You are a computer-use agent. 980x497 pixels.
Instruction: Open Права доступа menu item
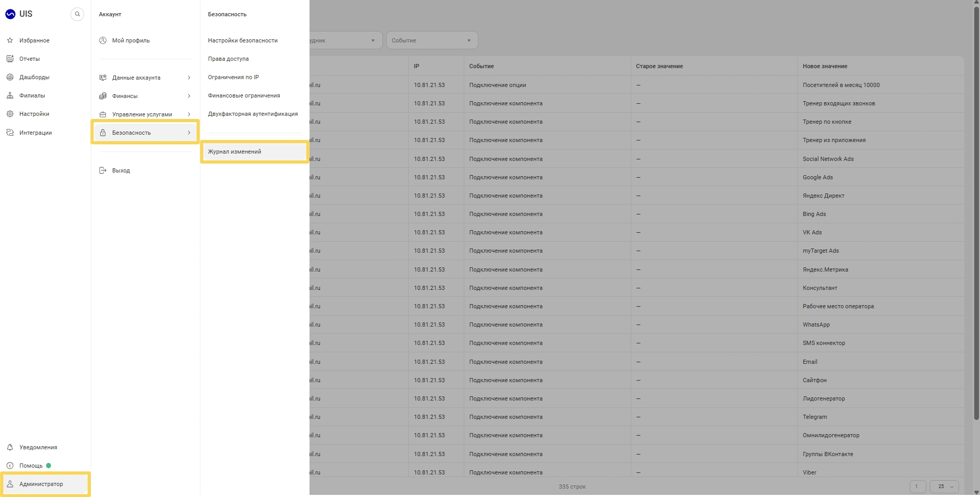[x=228, y=59]
